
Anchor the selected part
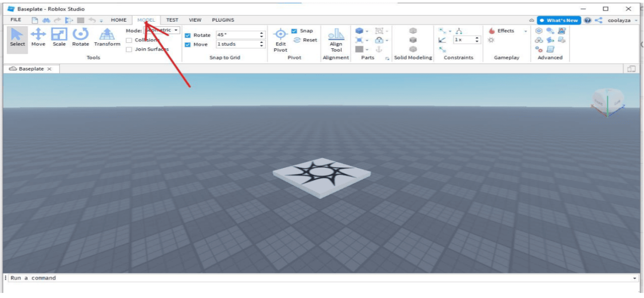pos(379,49)
